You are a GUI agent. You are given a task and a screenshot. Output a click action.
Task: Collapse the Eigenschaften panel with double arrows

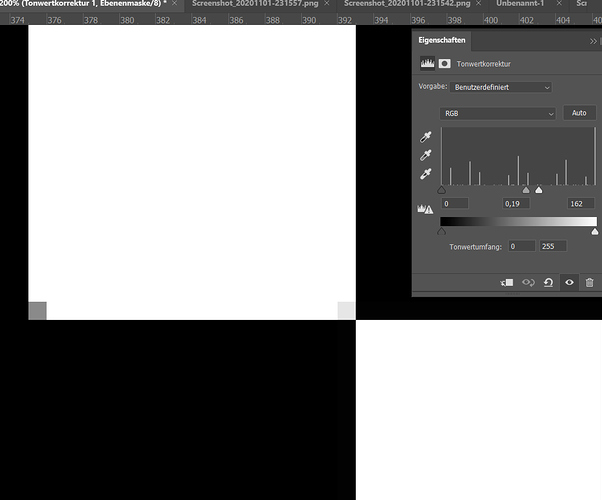593,41
